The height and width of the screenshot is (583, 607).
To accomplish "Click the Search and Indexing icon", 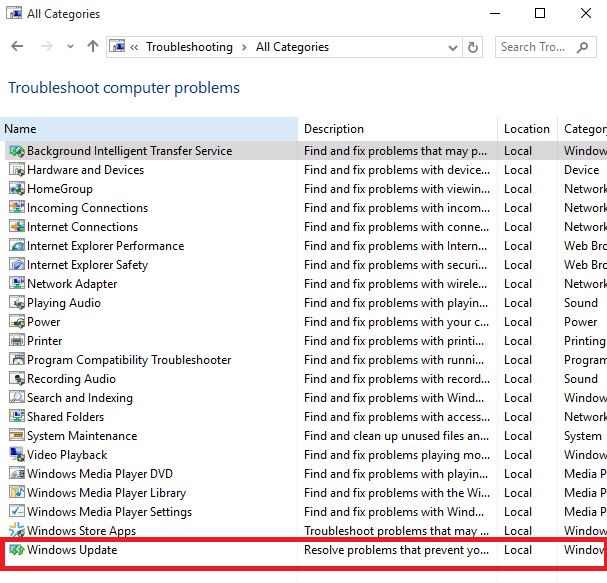I will pyautogui.click(x=17, y=398).
